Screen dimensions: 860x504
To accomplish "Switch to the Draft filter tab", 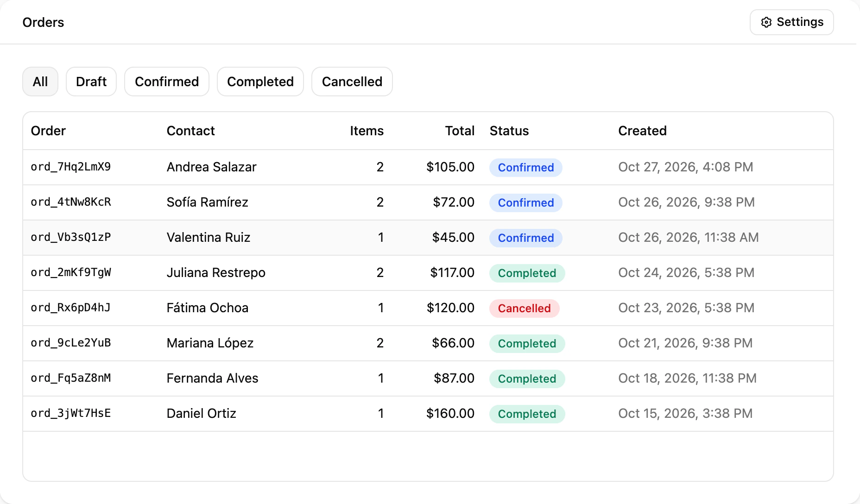I will 91,82.
